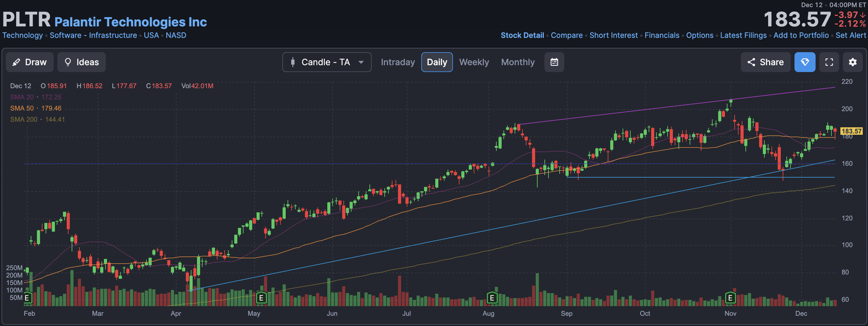The width and height of the screenshot is (868, 326).
Task: Open the calendar date range icon
Action: click(x=554, y=62)
